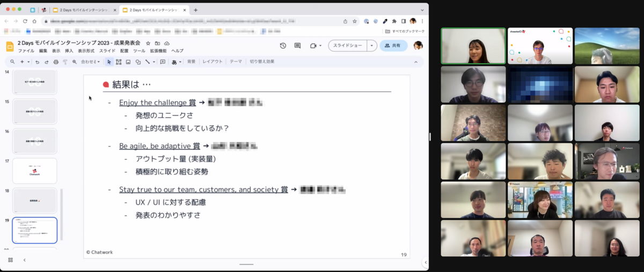This screenshot has height=272, width=644.
Task: Open the ファイル menu
Action: coord(26,51)
